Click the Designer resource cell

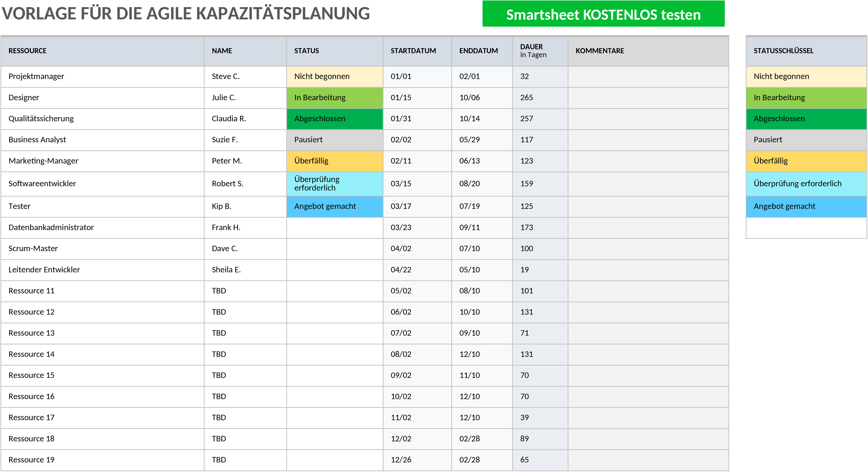[102, 98]
